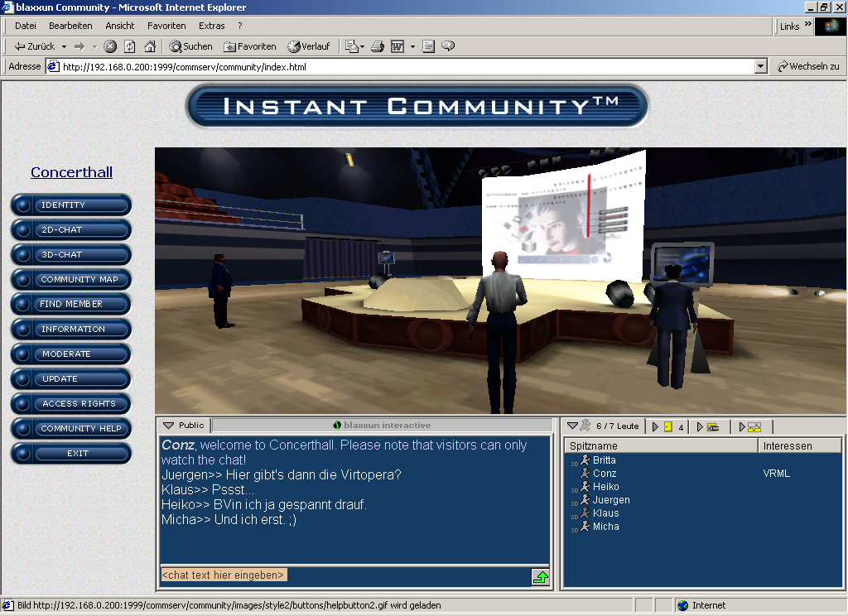The height and width of the screenshot is (616, 848).
Task: Expand the rooms tab showing 4
Action: 655,426
